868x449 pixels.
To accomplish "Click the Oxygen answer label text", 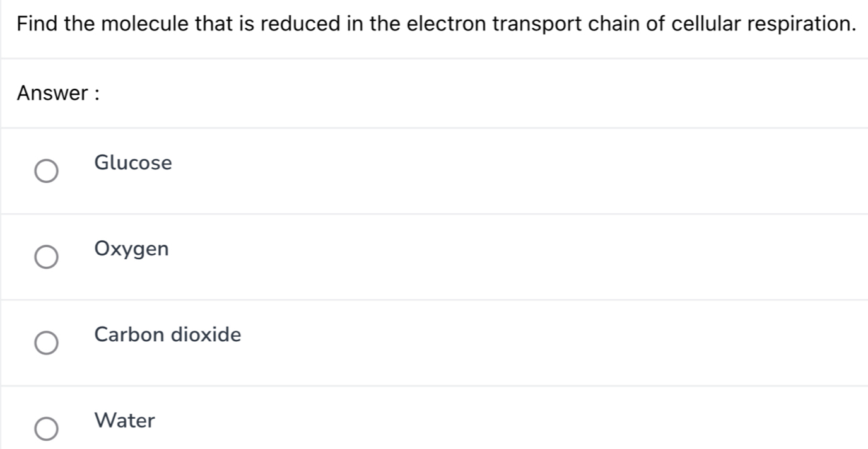I will click(131, 249).
